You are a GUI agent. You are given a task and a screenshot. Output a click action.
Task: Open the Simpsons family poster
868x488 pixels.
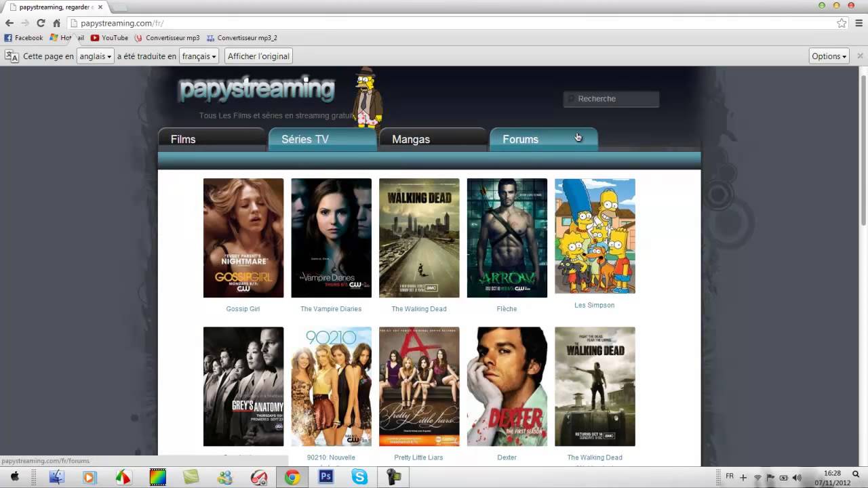(595, 236)
